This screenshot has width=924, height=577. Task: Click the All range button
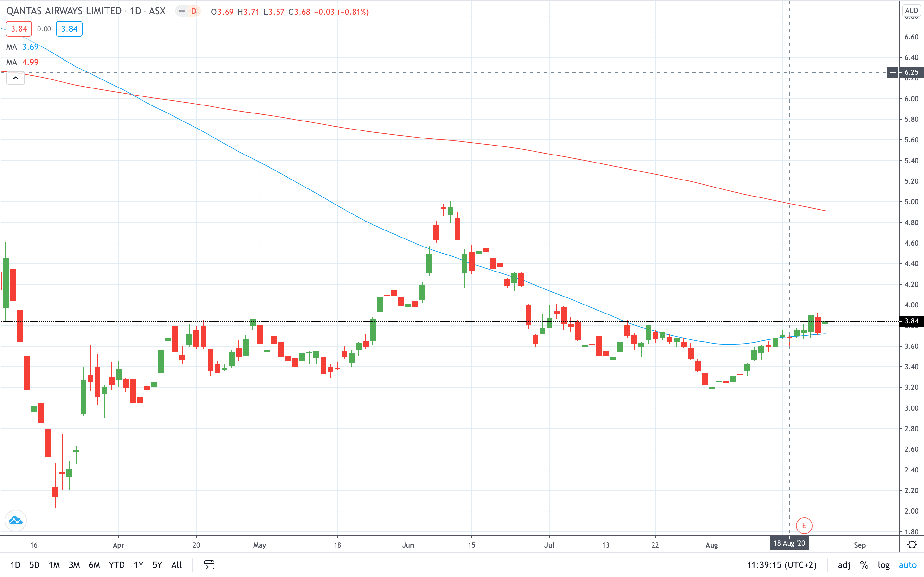(176, 565)
